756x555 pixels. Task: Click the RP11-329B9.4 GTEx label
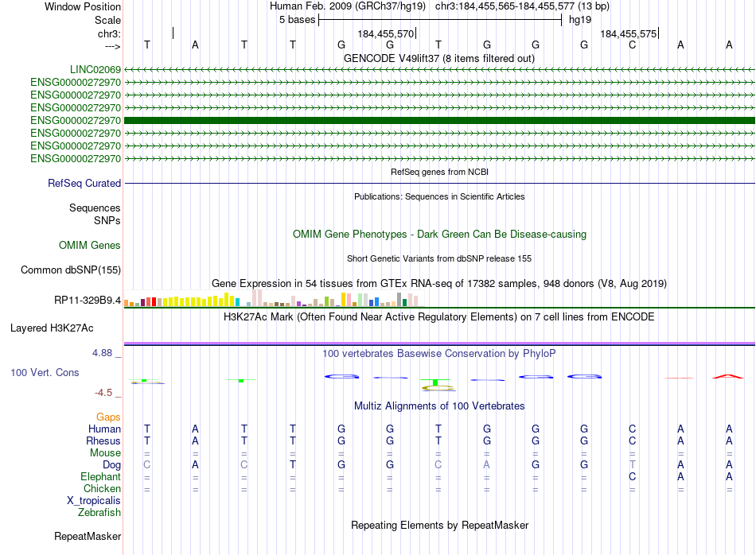coord(88,300)
